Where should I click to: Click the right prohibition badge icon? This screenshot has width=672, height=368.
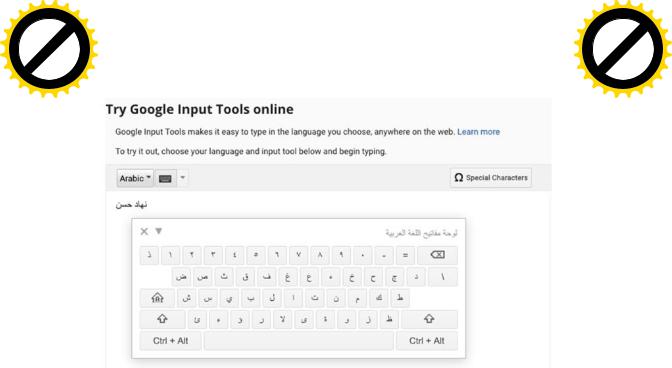tap(623, 48)
